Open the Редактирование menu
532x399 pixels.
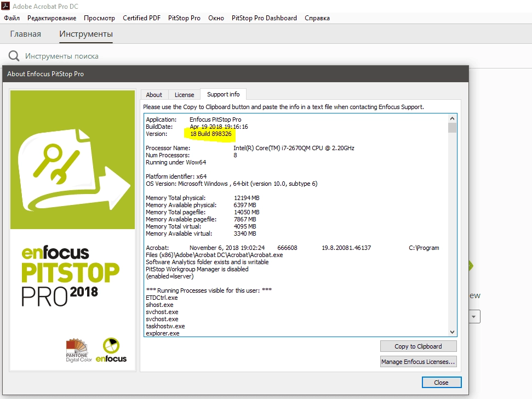(52, 18)
